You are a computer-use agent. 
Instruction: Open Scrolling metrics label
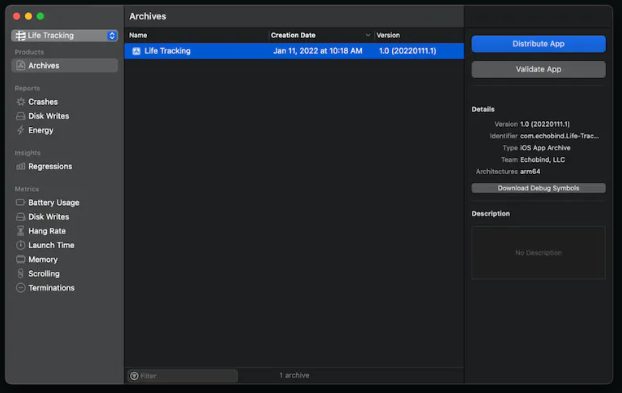(44, 274)
